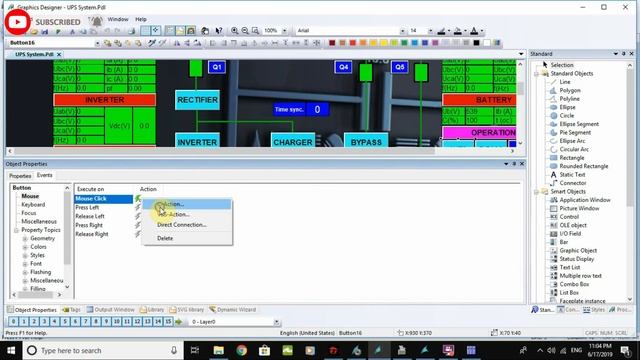Viewport: 640px width, 360px height.
Task: Select Text List smart object
Action: (570, 268)
